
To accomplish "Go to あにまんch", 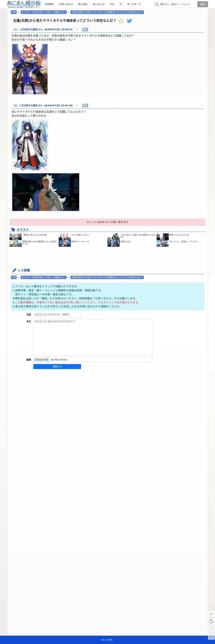I will tap(99, 4).
